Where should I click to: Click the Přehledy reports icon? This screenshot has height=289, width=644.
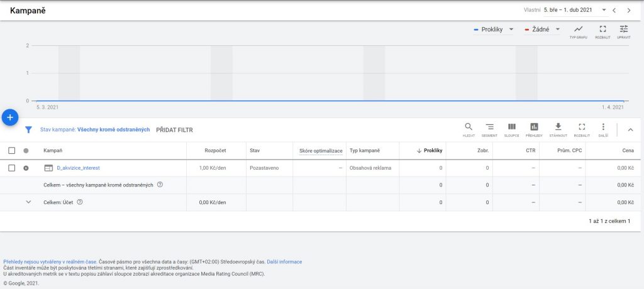coord(534,129)
